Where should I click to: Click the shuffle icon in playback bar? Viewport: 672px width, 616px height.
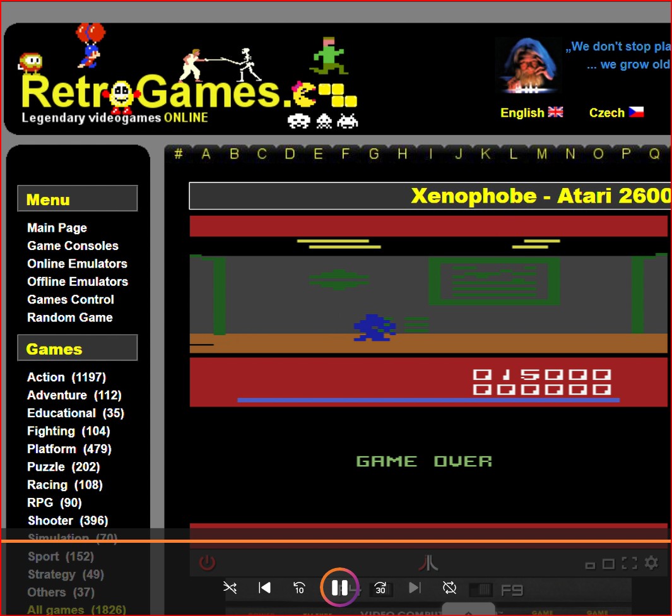pos(230,588)
